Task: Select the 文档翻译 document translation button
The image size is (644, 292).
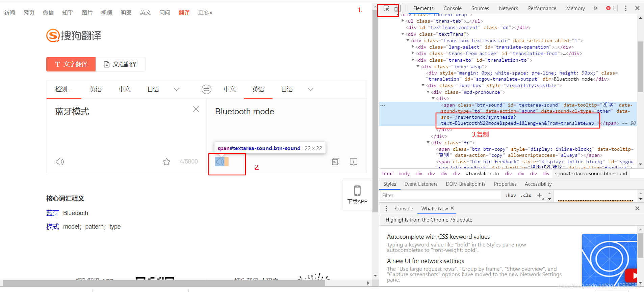Action: (121, 64)
